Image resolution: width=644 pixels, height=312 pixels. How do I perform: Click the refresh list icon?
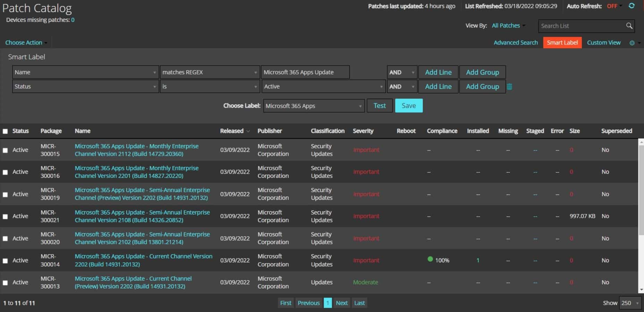632,6
